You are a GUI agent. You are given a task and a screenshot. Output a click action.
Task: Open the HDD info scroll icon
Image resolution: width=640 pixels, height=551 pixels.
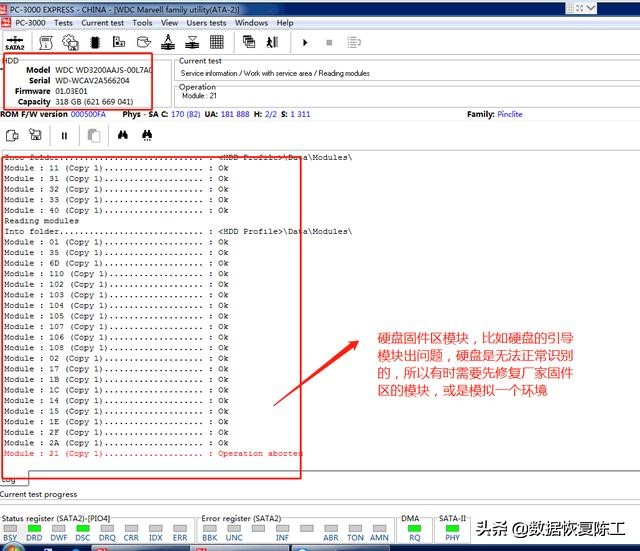46,42
